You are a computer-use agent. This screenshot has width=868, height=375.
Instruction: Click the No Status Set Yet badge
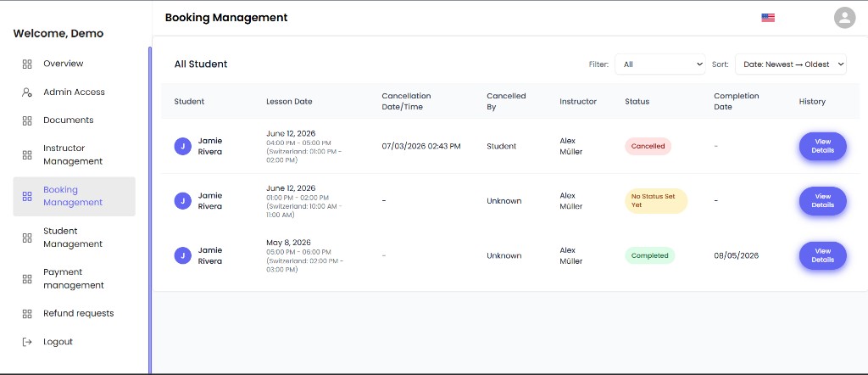(656, 200)
